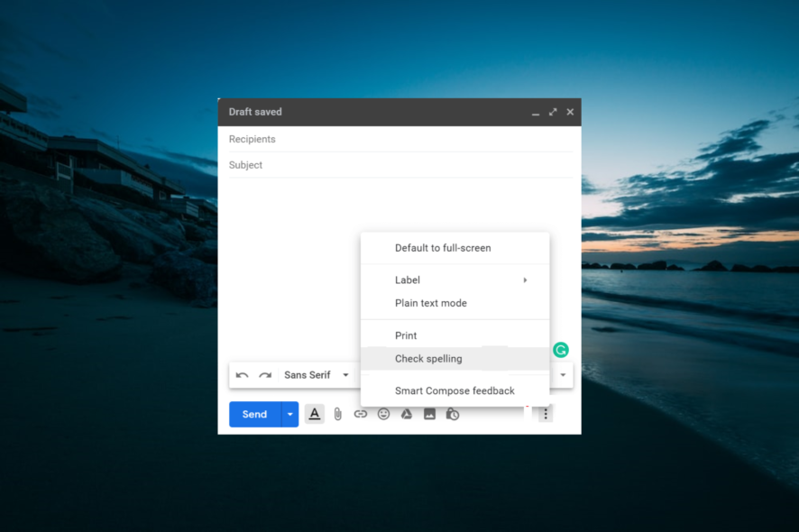
Task: Open the Label submenu
Action: tap(455, 280)
